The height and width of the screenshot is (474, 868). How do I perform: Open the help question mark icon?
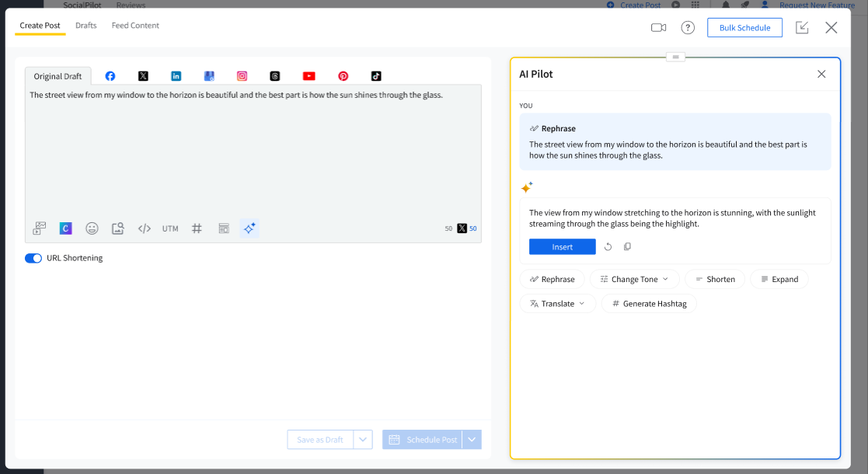point(688,27)
